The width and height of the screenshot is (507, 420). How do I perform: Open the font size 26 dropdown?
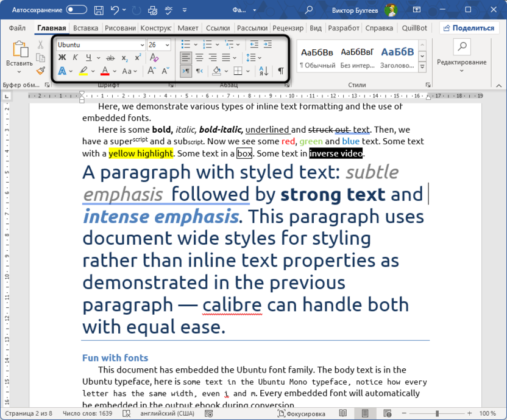pos(168,45)
